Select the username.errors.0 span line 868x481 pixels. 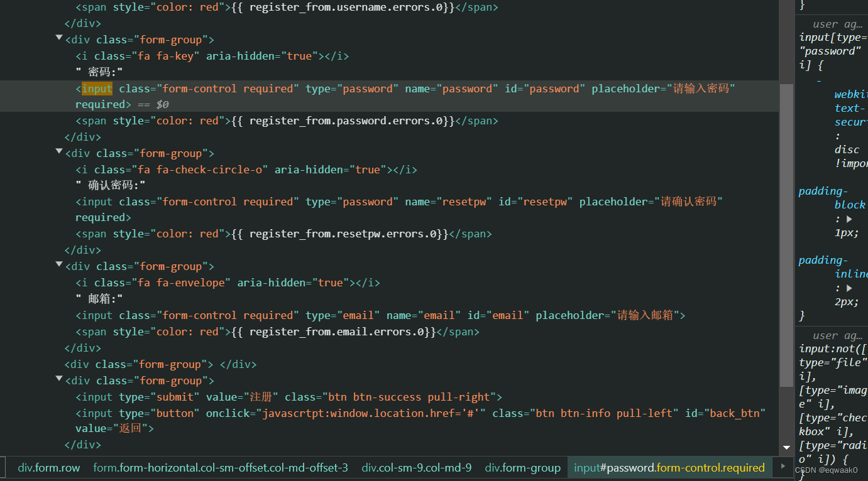[x=287, y=8]
